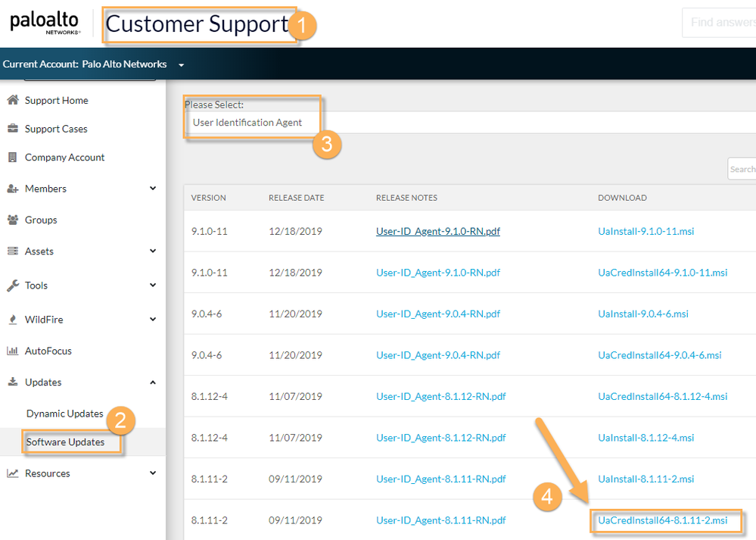This screenshot has height=540, width=756.
Task: Click the VERSION column header
Action: point(208,198)
